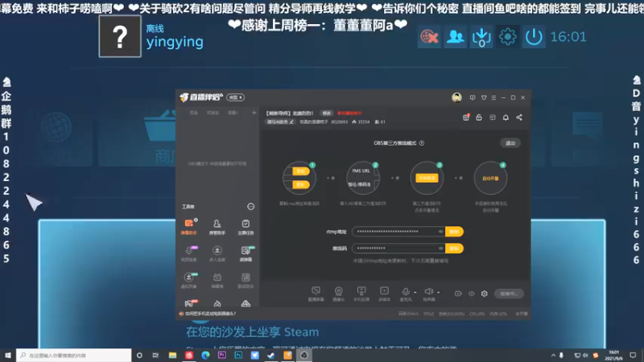
Task: Open the mode pill beside 直播伴侣 logo
Action: 235,97
